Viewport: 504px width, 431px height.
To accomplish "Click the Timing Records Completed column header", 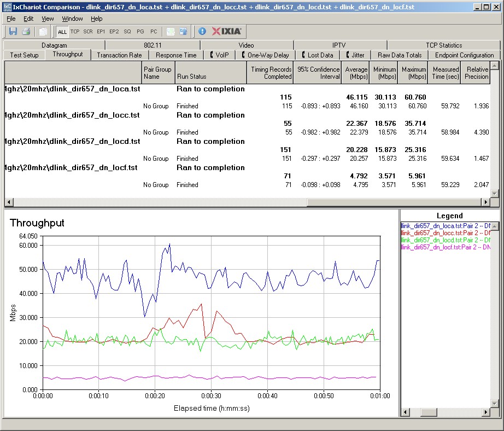I will point(270,73).
